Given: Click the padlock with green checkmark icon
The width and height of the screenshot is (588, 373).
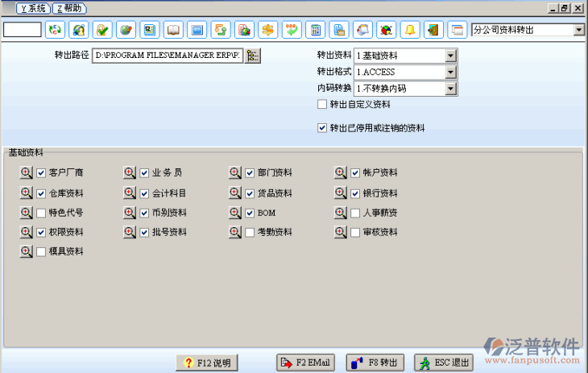Looking at the screenshot, I should [102, 30].
